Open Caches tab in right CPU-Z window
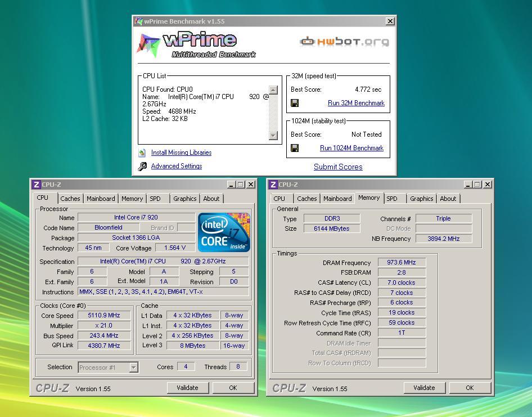The width and height of the screenshot is (532, 417). [307, 199]
